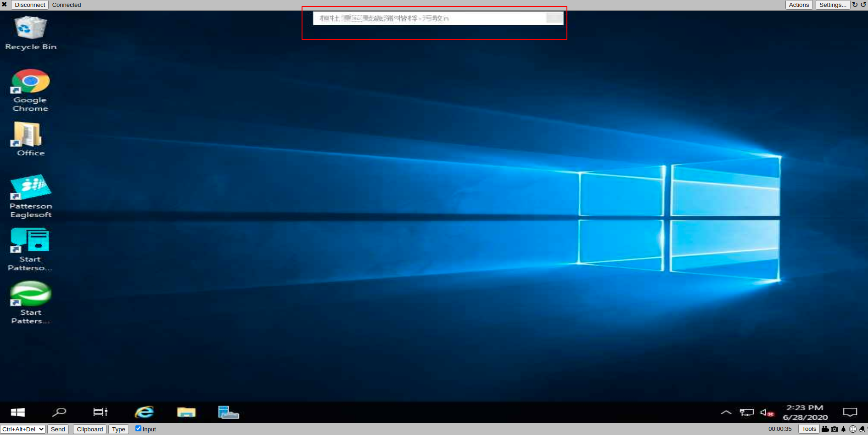Click the muted speaker tray icon
This screenshot has height=435, width=868.
click(x=767, y=412)
